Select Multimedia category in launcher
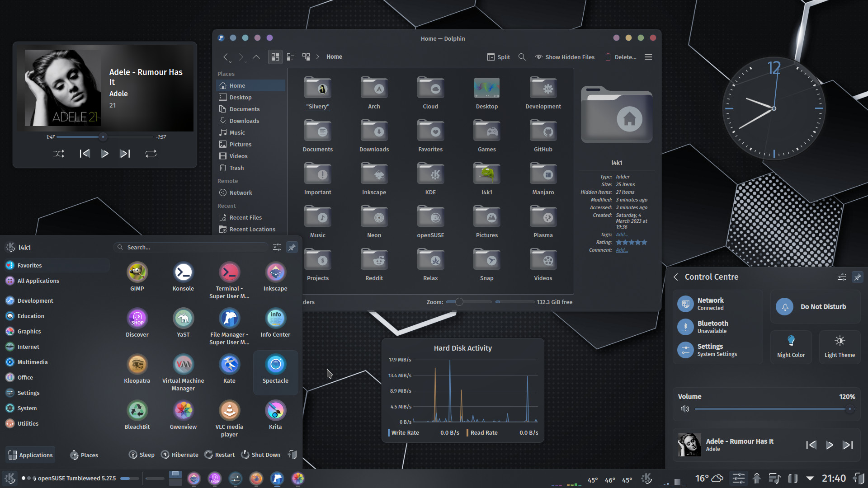The image size is (868, 488). pyautogui.click(x=57, y=362)
